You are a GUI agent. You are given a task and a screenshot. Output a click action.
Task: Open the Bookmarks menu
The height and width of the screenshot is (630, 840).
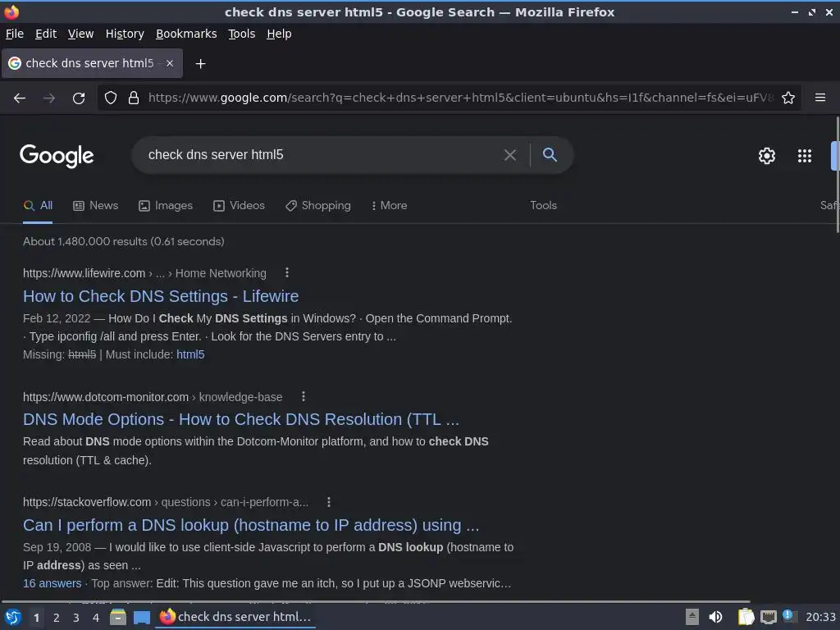(x=186, y=34)
